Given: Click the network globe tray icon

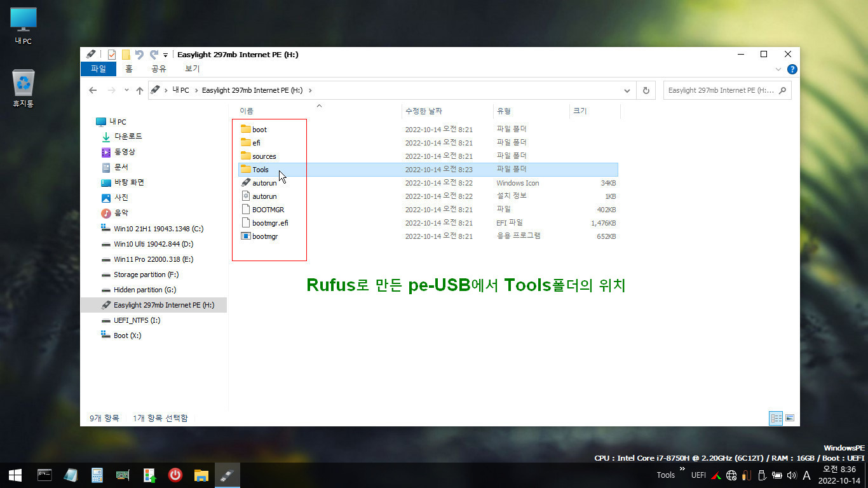Looking at the screenshot, I should coord(731,475).
